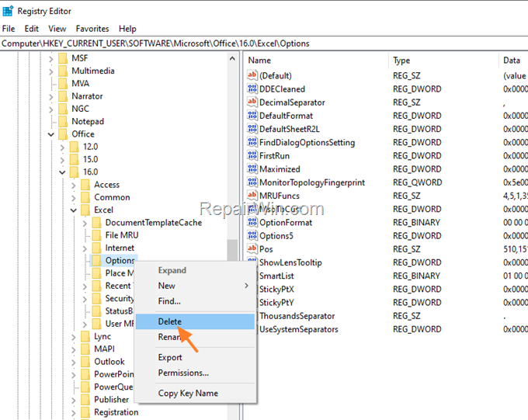528x420 pixels.
Task: Click the Outlook folder icon
Action: (85, 362)
